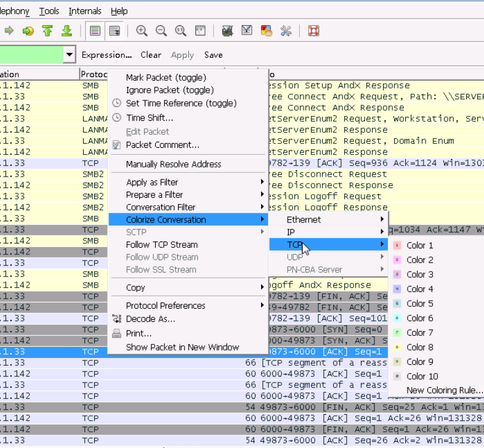Viewport: 484px width, 448px height.
Task: Choose Color 4 for TCP conversation
Action: point(419,289)
